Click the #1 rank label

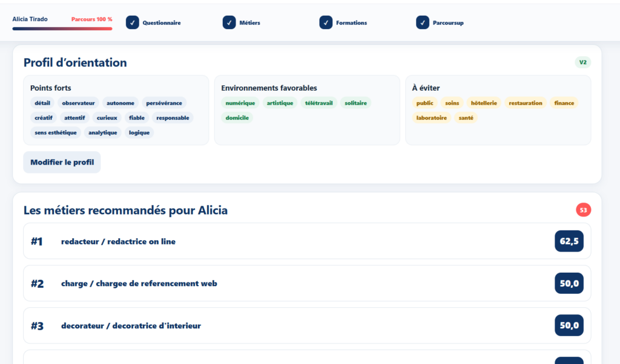coord(37,241)
